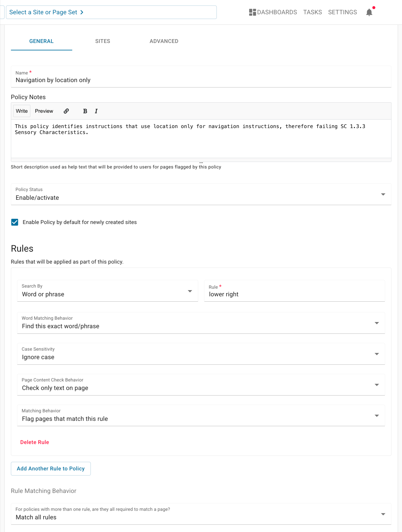Open Settings in the top navigation
This screenshot has height=532, width=402.
(342, 12)
